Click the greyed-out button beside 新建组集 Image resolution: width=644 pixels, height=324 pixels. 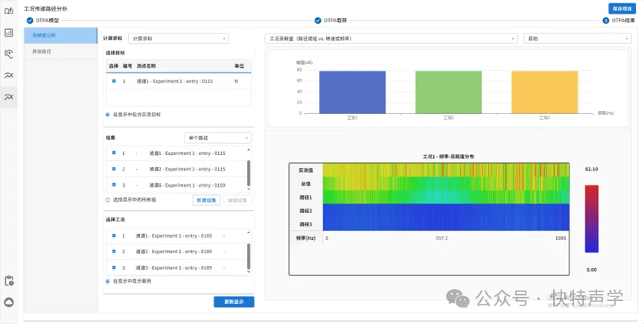[237, 200]
